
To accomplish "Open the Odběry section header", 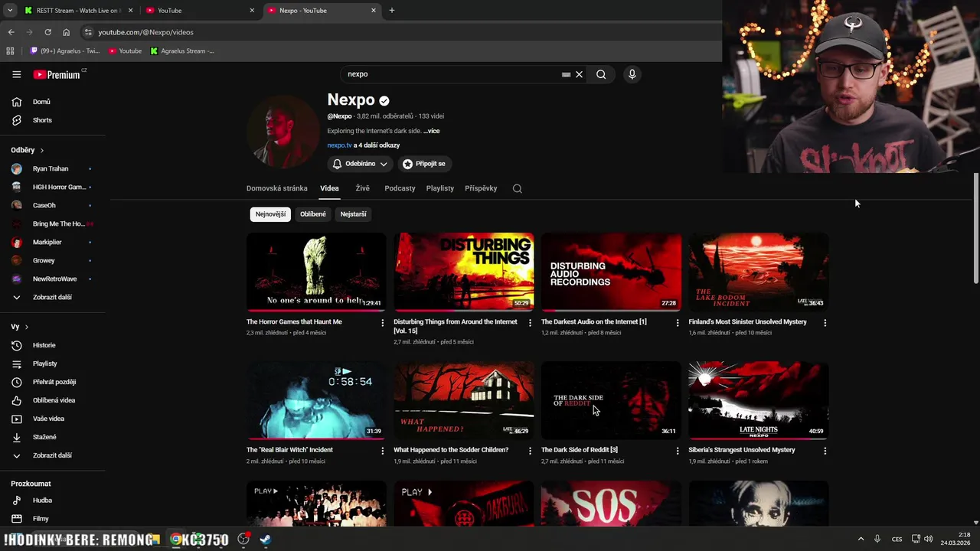I will 28,150.
